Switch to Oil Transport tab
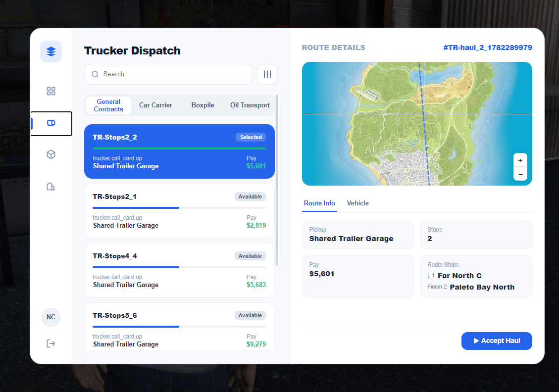This screenshot has height=392, width=559. [250, 105]
